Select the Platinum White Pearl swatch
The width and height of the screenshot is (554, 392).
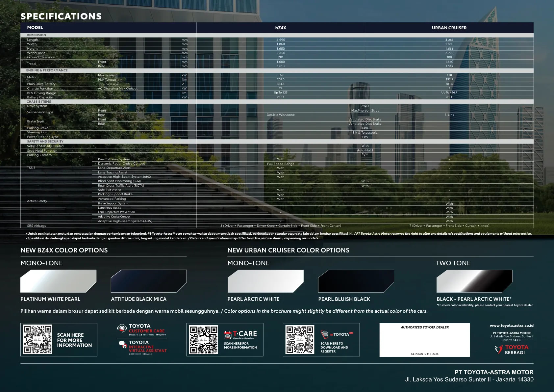tap(58, 281)
